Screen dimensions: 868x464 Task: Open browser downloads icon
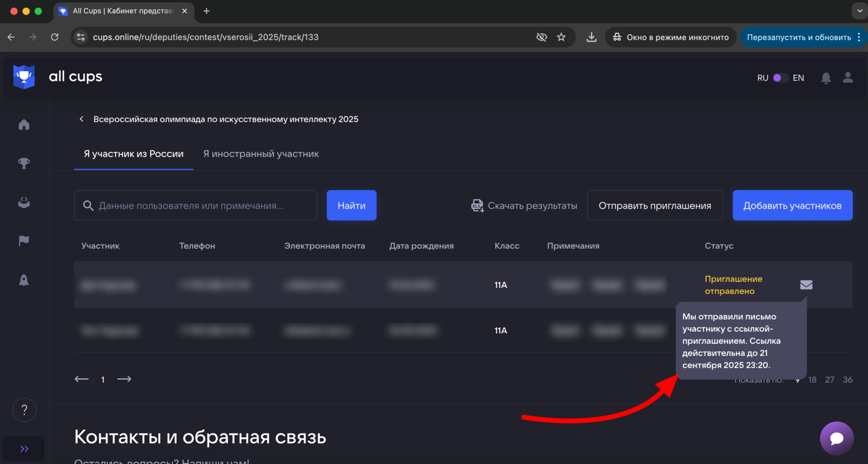click(592, 37)
